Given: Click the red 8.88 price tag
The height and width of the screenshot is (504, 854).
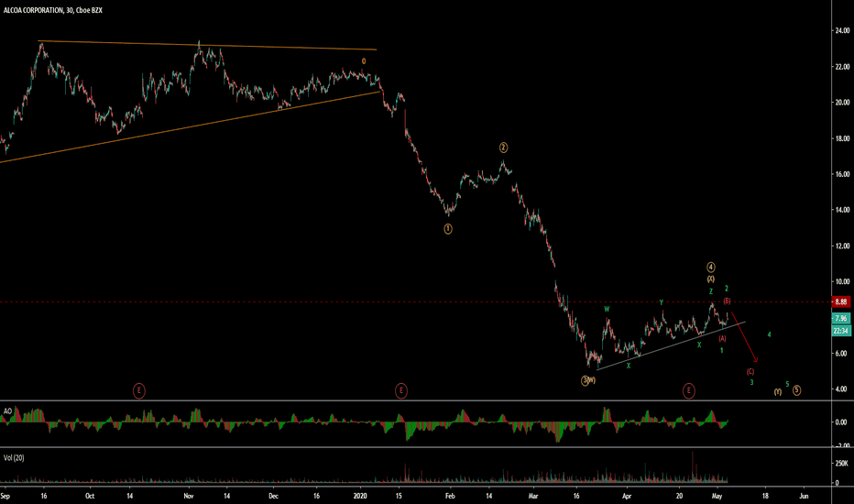Looking at the screenshot, I should (x=841, y=301).
